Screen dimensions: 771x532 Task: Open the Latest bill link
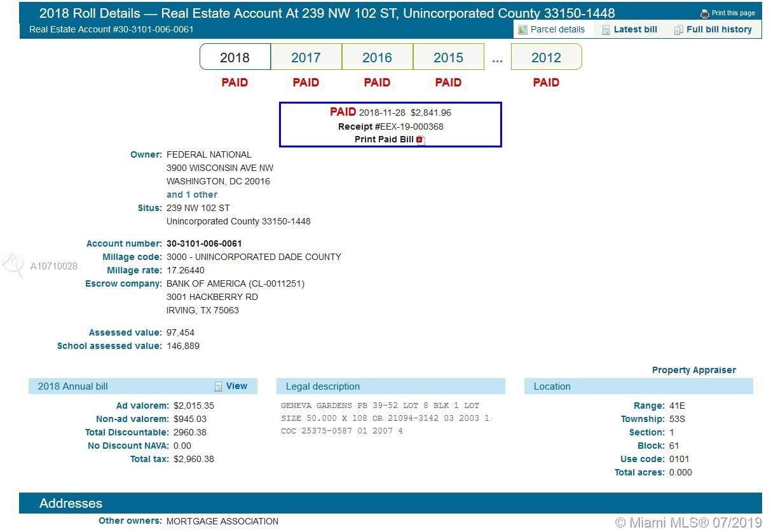point(635,29)
